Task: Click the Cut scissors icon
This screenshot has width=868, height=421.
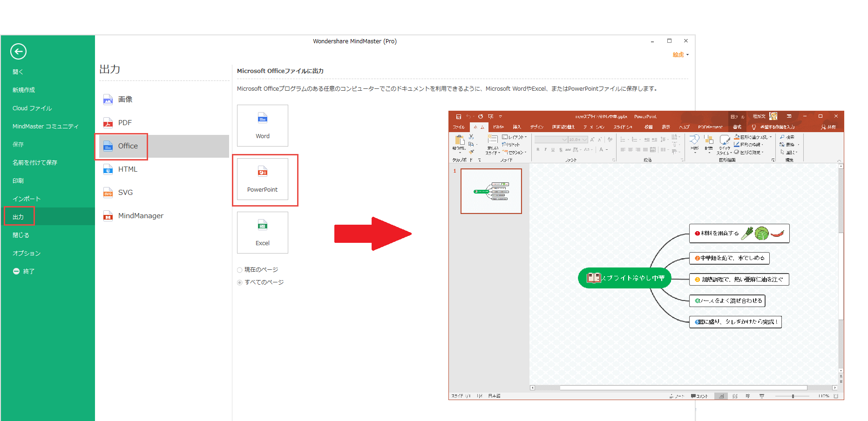Action: (471, 137)
